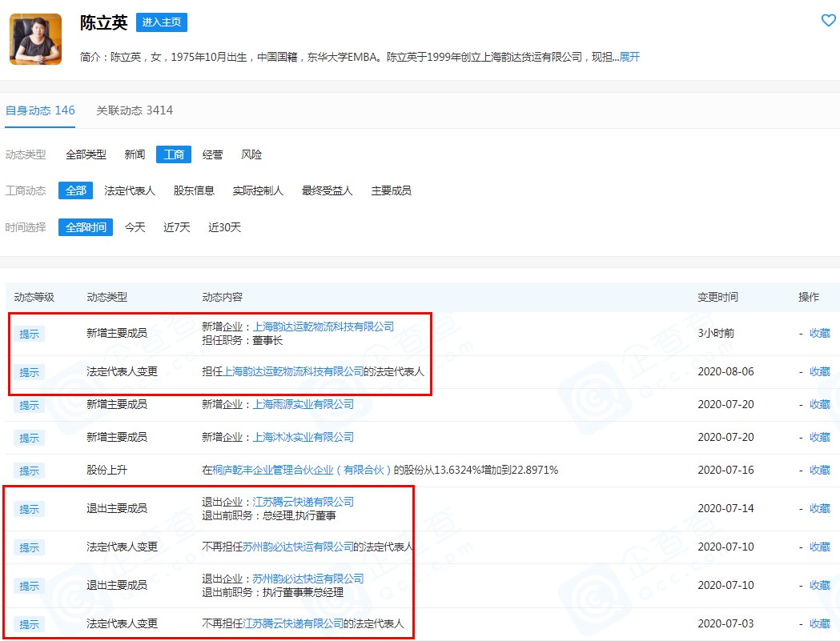Click 收藏 in the 2020-07-16 row
This screenshot has width=840, height=641.
[820, 471]
